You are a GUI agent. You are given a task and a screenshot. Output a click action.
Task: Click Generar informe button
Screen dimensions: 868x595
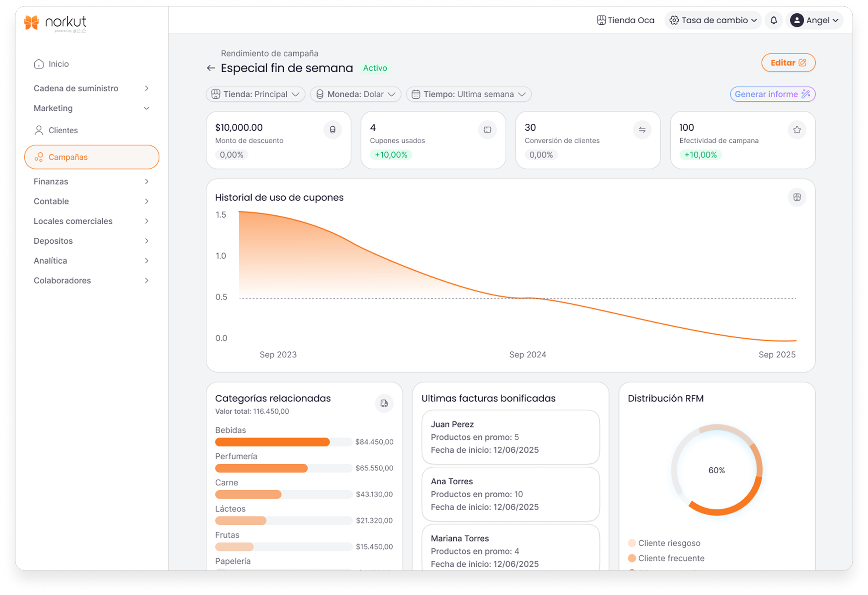[772, 94]
